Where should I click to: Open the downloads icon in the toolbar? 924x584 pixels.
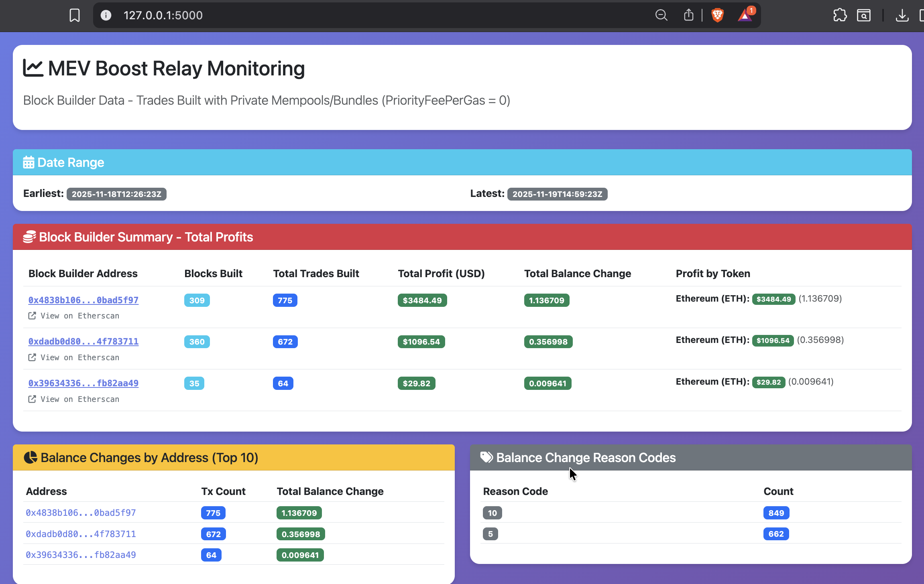coord(902,15)
